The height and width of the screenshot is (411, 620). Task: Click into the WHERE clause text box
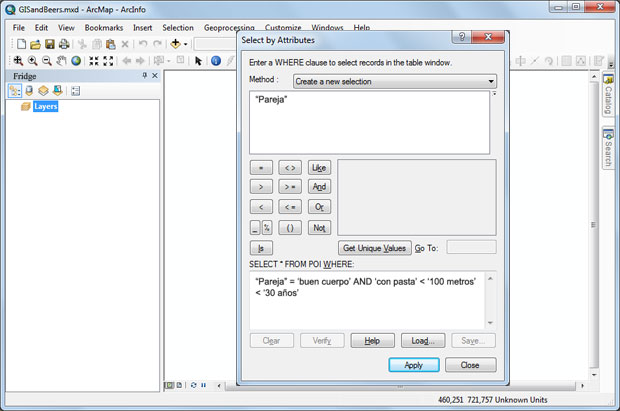(x=367, y=301)
